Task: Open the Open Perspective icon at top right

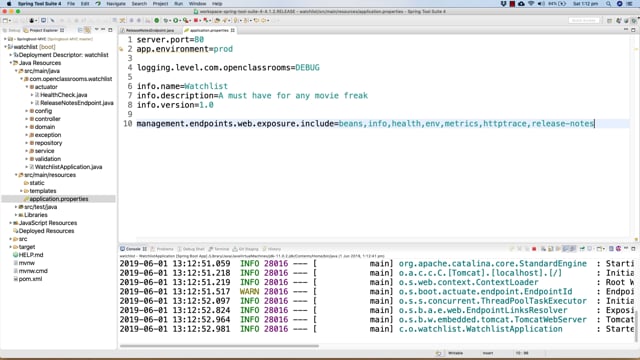Action: [x=609, y=20]
